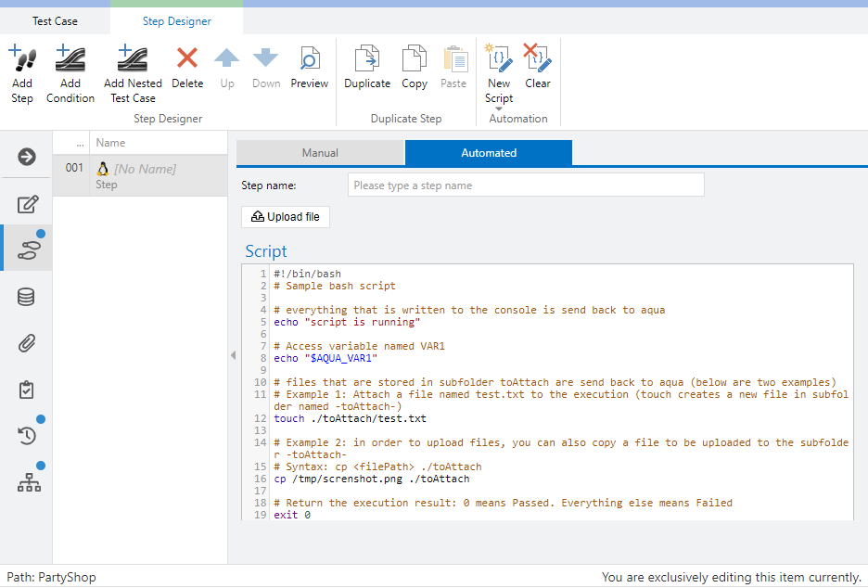Switch to the Manual tab
The height and width of the screenshot is (588, 868).
[x=320, y=153]
